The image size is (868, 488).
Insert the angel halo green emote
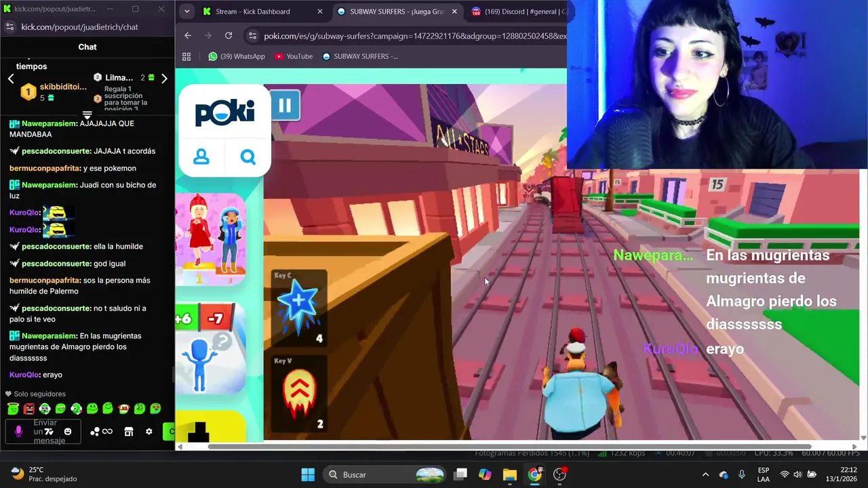tap(13, 408)
